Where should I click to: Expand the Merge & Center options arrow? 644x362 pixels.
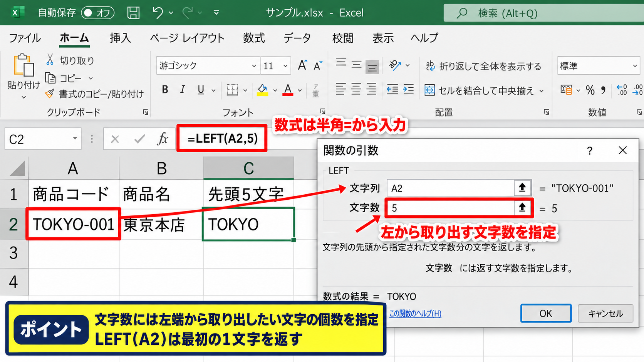542,91
